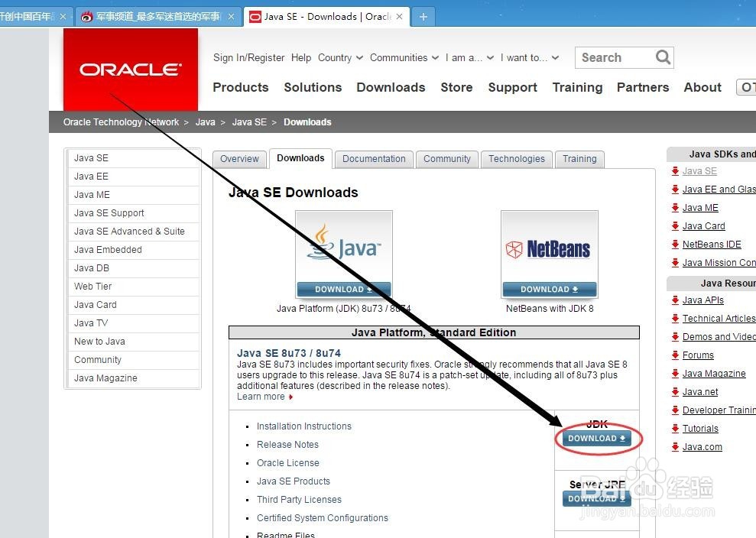756x538 pixels.
Task: Click red arrow icon beside Java ME link
Action: [675, 208]
